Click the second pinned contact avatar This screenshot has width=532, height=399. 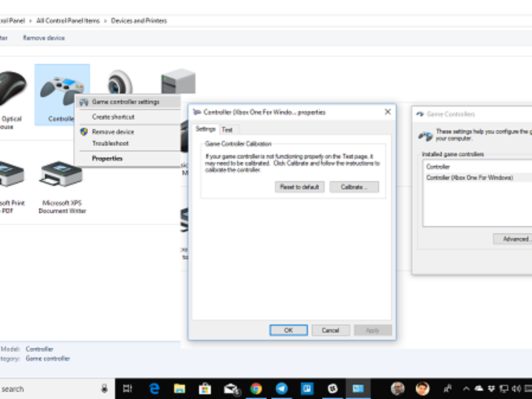coord(422,389)
